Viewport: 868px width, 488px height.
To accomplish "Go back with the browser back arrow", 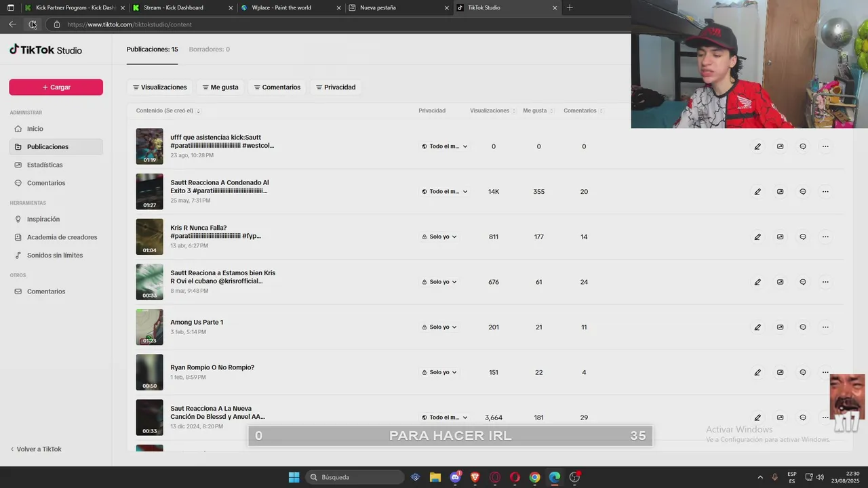I will coord(12,24).
